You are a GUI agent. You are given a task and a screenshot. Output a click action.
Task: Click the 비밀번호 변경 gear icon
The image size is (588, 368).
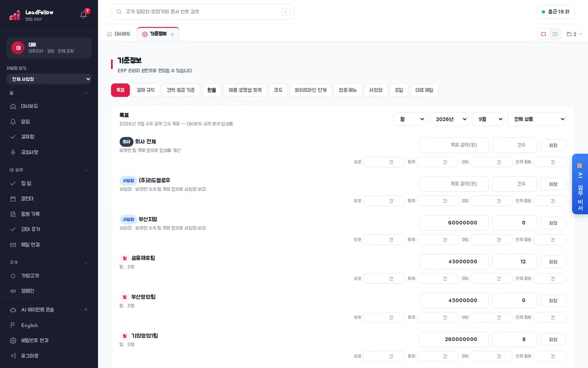pos(13,341)
